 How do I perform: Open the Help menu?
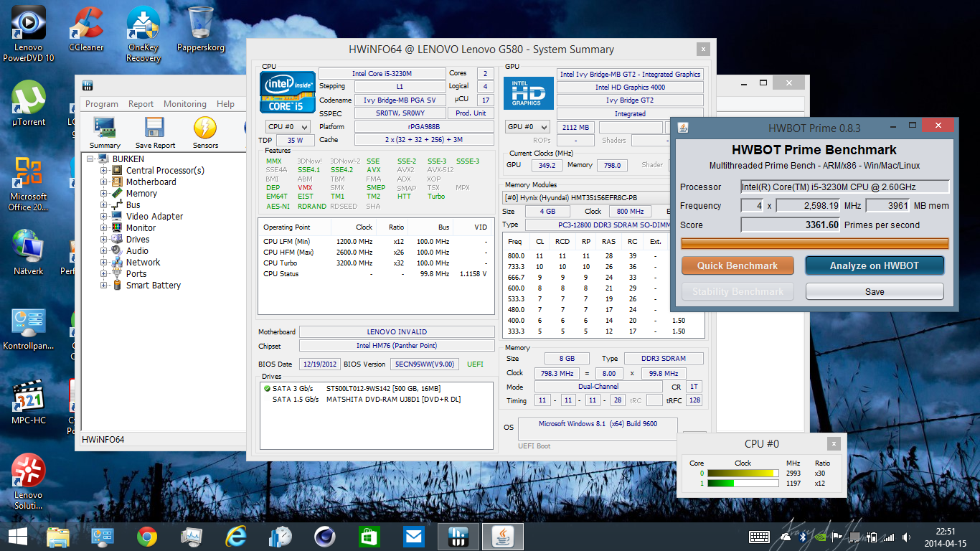tap(226, 104)
